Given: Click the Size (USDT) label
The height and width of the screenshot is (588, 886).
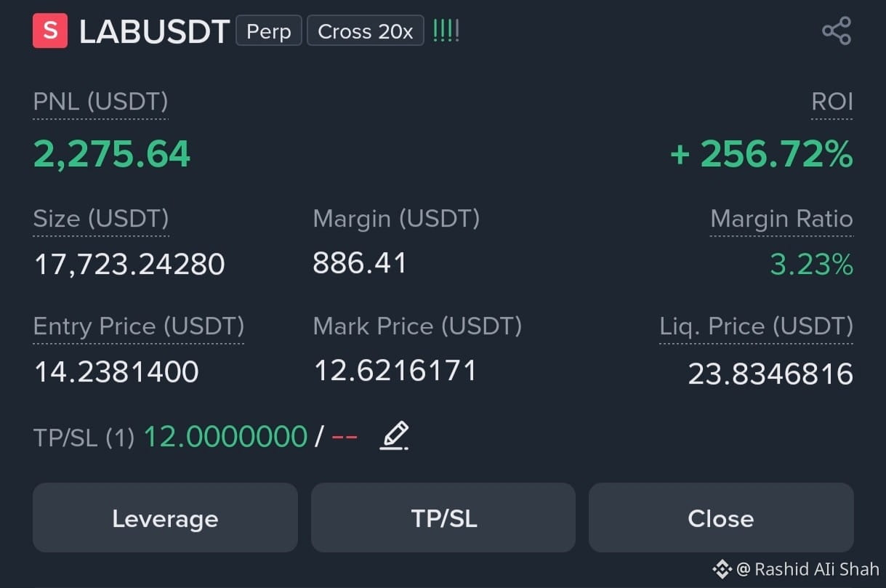Looking at the screenshot, I should pyautogui.click(x=101, y=219).
